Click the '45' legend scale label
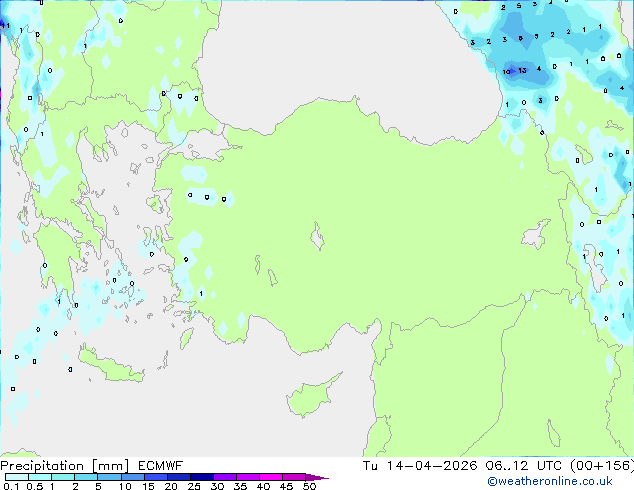Viewport: 634px width, 490px height. point(286,486)
